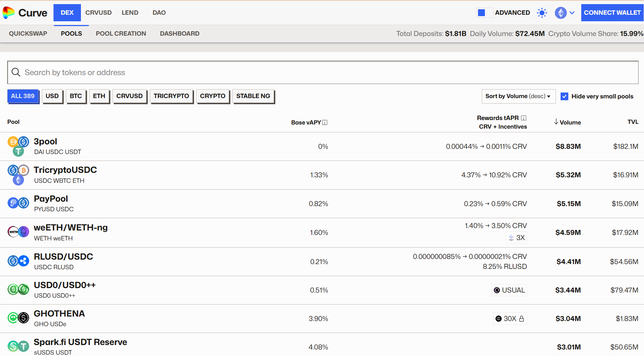Open the Rewards tAPR info icon
Screen dimensions: 644x356
pos(524,118)
